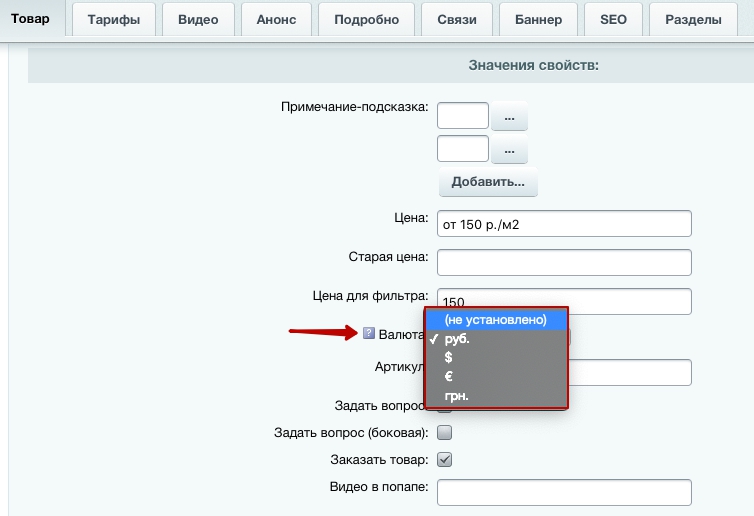Click the 'Примечание-подсказка:' label
The image size is (754, 516).
(x=354, y=107)
